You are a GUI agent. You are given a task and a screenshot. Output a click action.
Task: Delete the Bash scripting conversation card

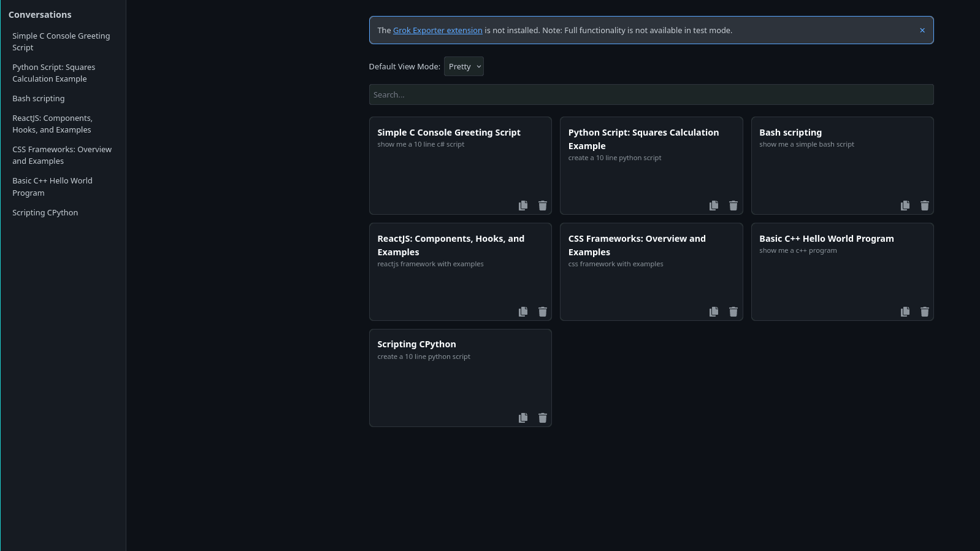[x=924, y=206]
